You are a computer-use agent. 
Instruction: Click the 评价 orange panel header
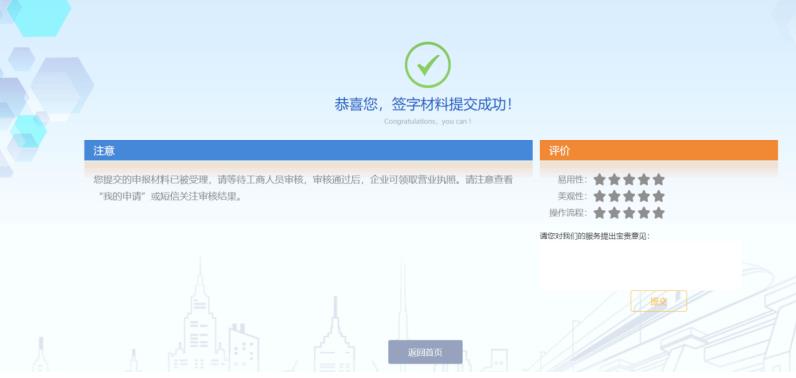658,151
